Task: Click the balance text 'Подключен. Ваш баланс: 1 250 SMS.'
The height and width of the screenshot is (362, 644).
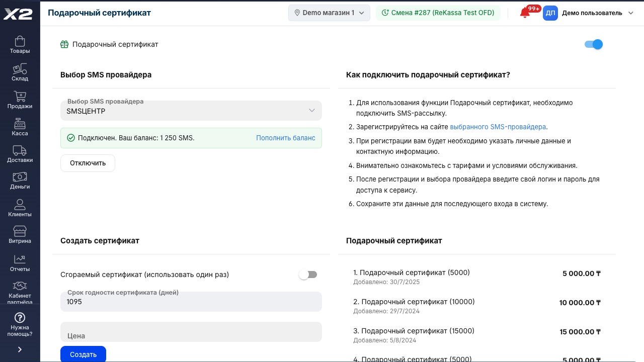Action: [136, 138]
